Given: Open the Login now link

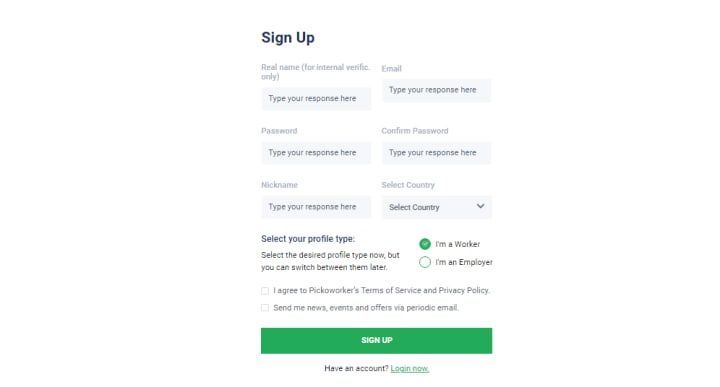Looking at the screenshot, I should pyautogui.click(x=410, y=369).
